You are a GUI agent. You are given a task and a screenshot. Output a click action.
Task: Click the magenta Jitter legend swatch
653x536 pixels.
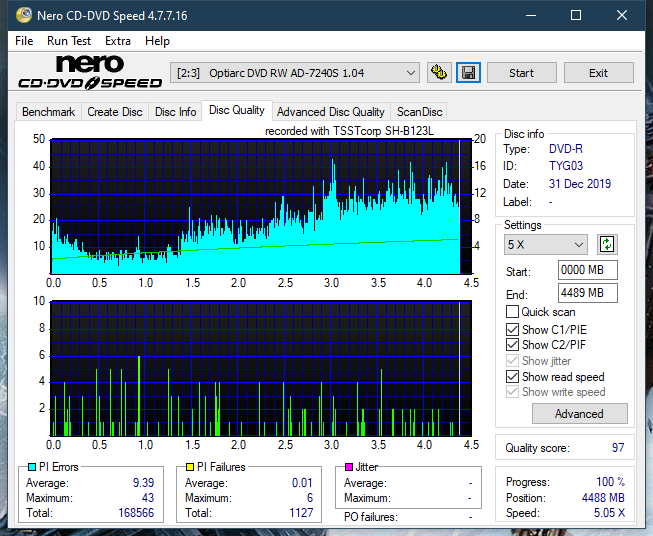(349, 467)
